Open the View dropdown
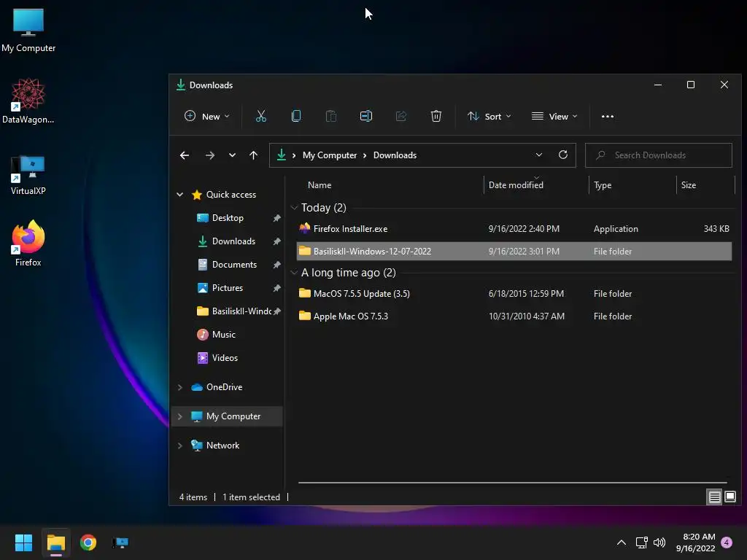 554,116
